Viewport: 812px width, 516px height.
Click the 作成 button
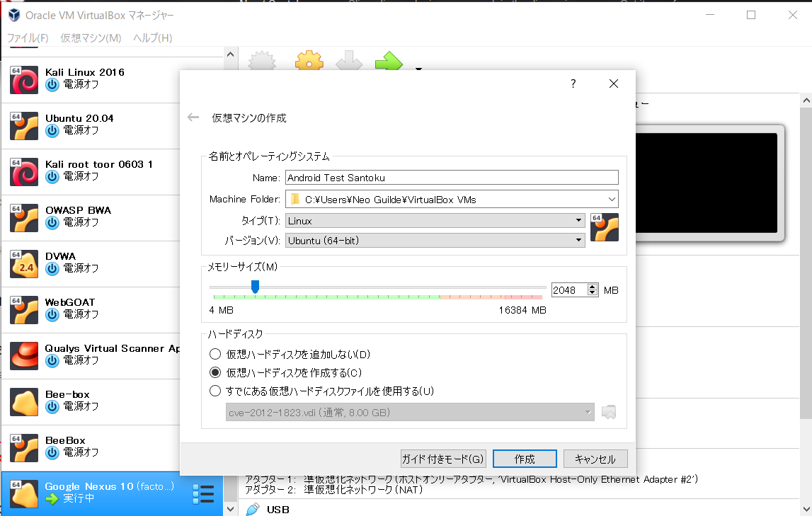[525, 459]
